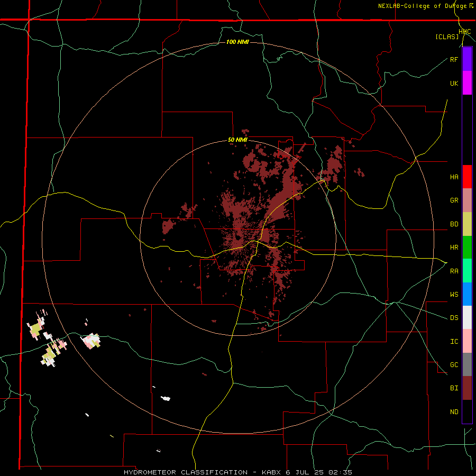Viewport: 476px width, 476px height.
Task: Click the black ND color swatch
Action: click(x=467, y=411)
